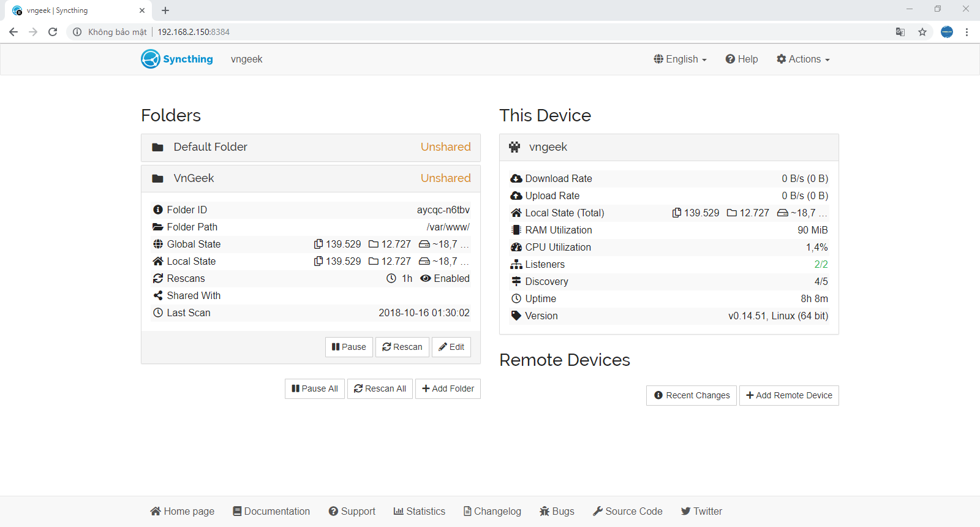
Task: Click the Last Scan clock icon
Action: pyautogui.click(x=158, y=313)
